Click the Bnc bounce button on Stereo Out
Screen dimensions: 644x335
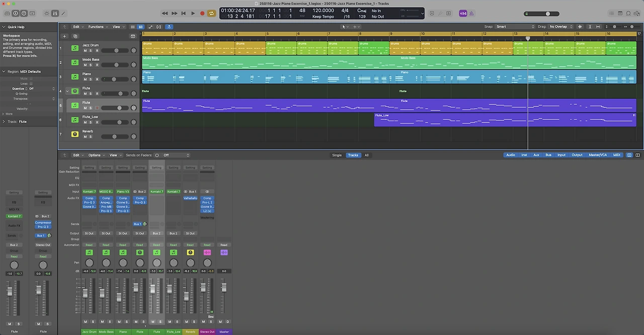(211, 316)
